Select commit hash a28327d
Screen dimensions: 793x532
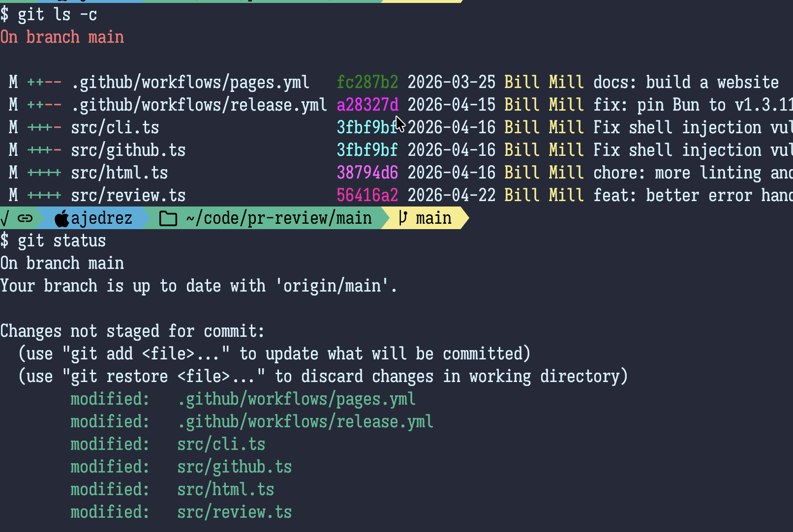coord(367,105)
